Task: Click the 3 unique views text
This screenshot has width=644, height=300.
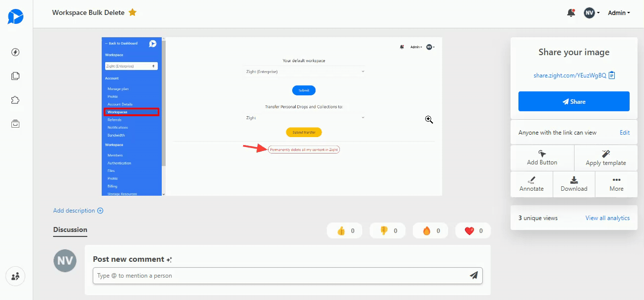Action: click(538, 218)
